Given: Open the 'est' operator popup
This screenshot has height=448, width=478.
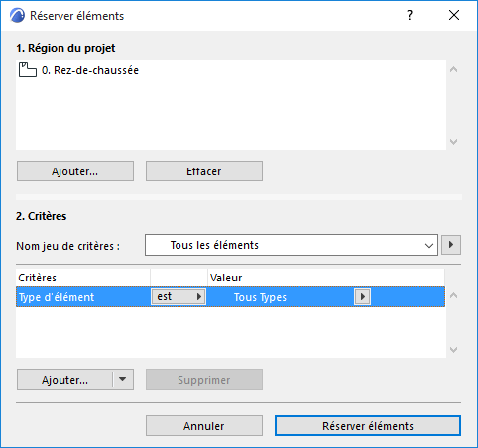Looking at the screenshot, I should coord(179,296).
